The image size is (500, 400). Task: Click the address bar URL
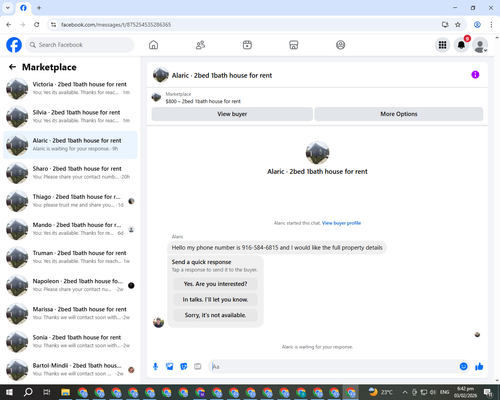(x=116, y=25)
